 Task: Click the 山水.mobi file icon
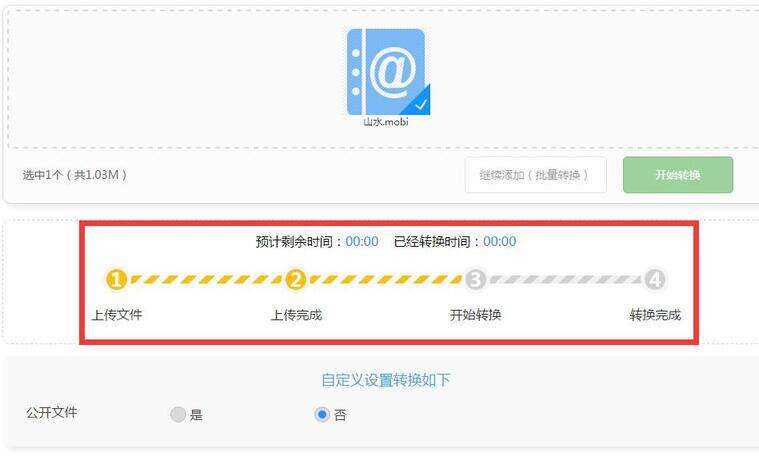tap(388, 72)
